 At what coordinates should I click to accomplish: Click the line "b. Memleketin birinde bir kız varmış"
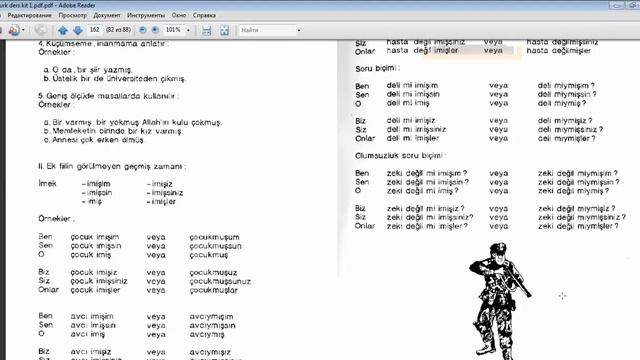tap(113, 131)
